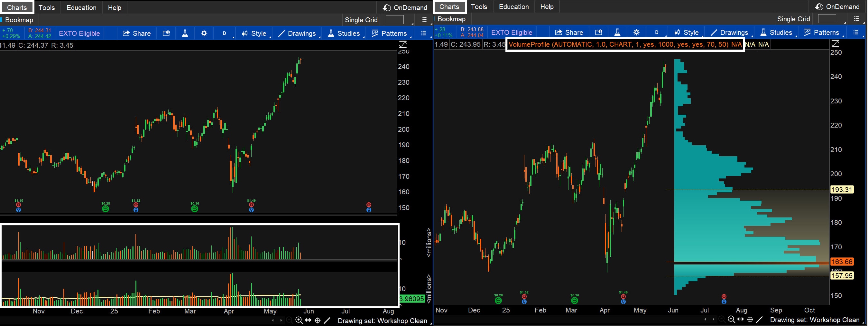
Task: Click the drawing pencil tool in bottom toolbar
Action: pyautogui.click(x=327, y=320)
